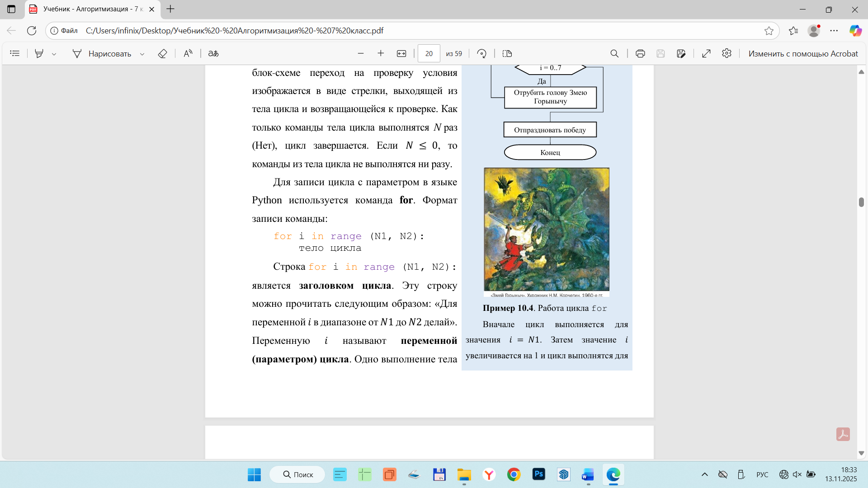This screenshot has width=868, height=488.
Task: Open the browser profile
Action: point(814,30)
